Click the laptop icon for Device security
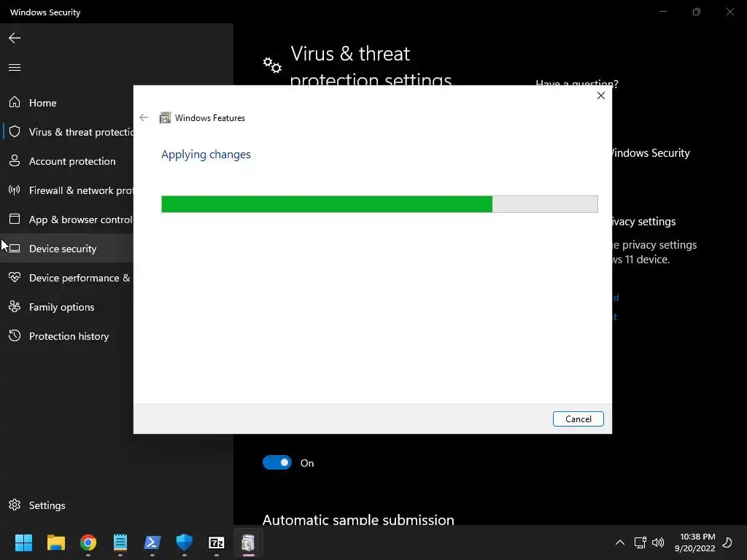 pos(15,248)
